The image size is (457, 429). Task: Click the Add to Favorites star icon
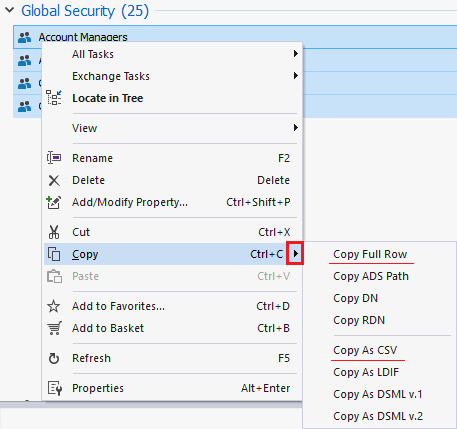pos(54,306)
